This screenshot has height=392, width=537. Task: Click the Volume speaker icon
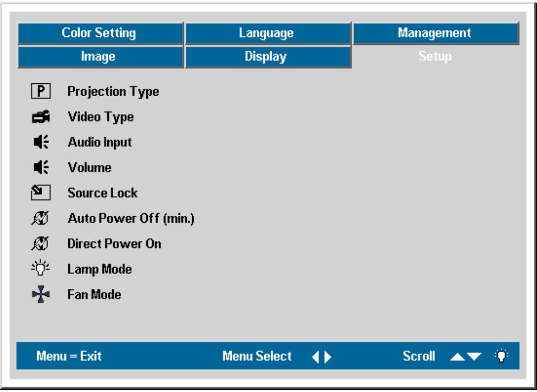[x=41, y=167]
